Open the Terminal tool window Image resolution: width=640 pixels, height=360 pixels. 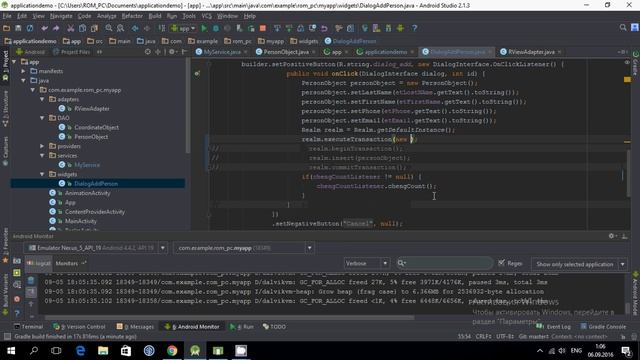click(x=28, y=327)
